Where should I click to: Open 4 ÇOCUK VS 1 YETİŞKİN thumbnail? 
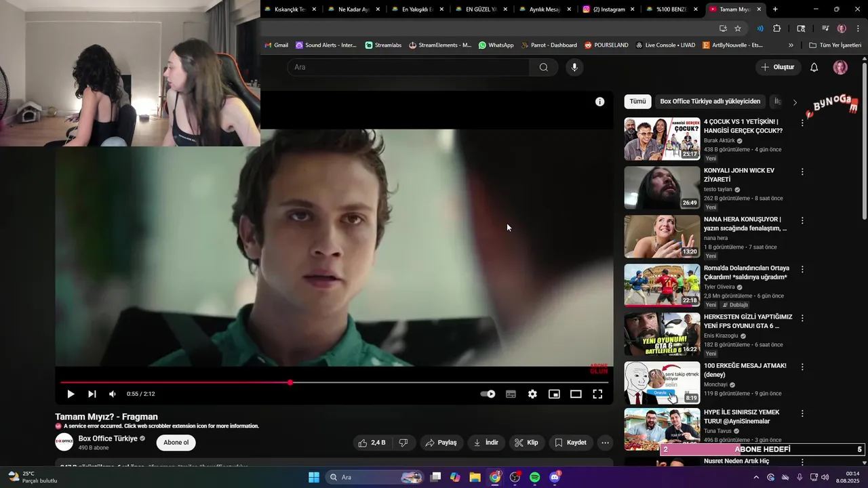662,139
